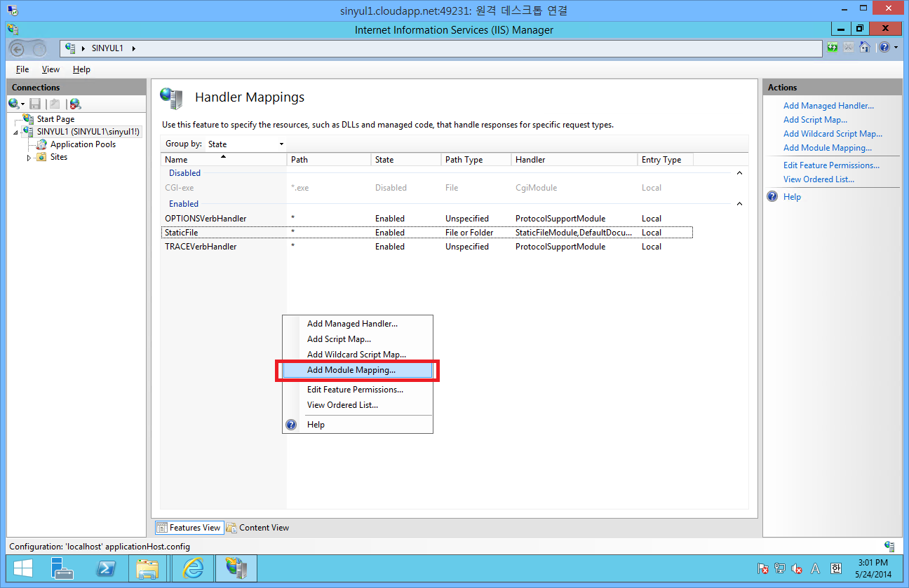The width and height of the screenshot is (909, 588).
Task: Choose Add Wildcard Script Map in context menu
Action: (x=358, y=355)
